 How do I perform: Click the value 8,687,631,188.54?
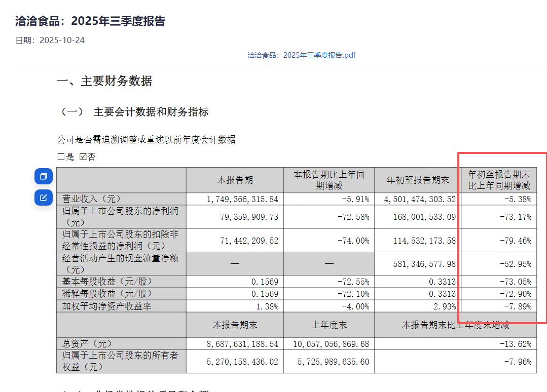(242, 344)
